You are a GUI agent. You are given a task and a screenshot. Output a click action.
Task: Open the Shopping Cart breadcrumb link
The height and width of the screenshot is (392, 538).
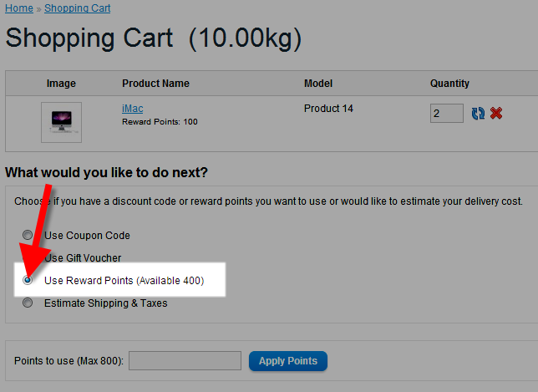pyautogui.click(x=77, y=8)
